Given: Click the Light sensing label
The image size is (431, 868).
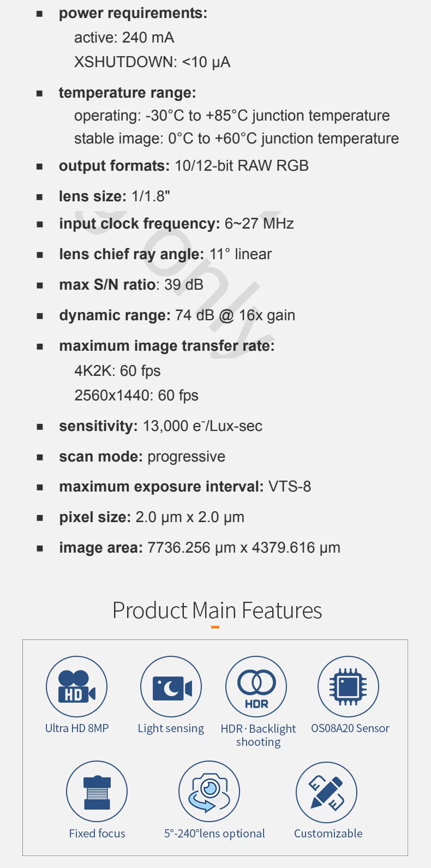Looking at the screenshot, I should tap(171, 728).
